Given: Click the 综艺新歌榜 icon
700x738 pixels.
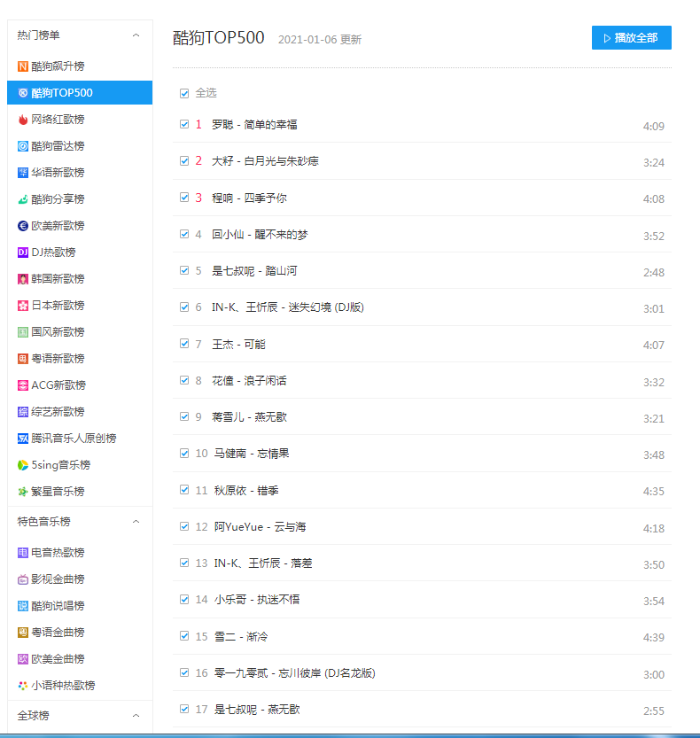Looking at the screenshot, I should pos(23,412).
